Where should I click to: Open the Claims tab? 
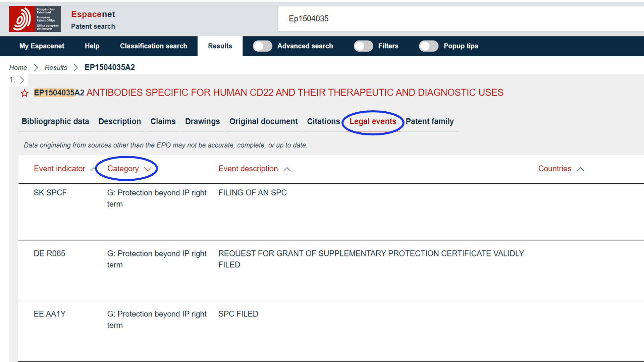(163, 121)
